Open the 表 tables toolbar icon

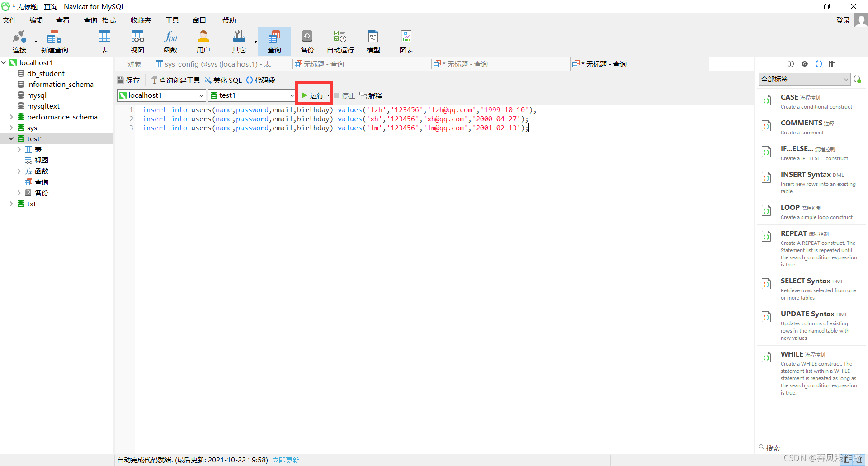coord(104,42)
